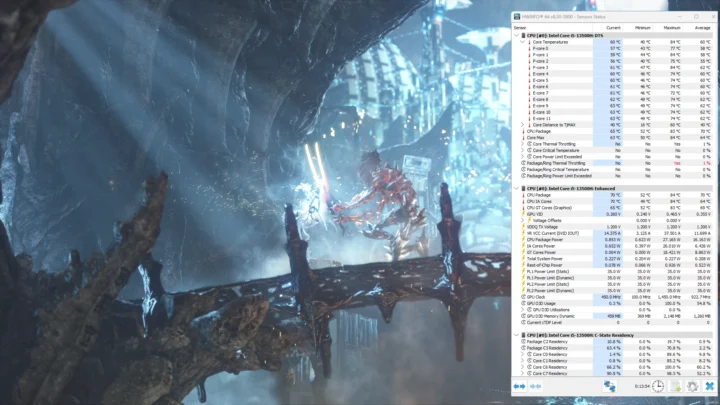Select the GPU D3D Usage row
720x405 pixels.
613,304
